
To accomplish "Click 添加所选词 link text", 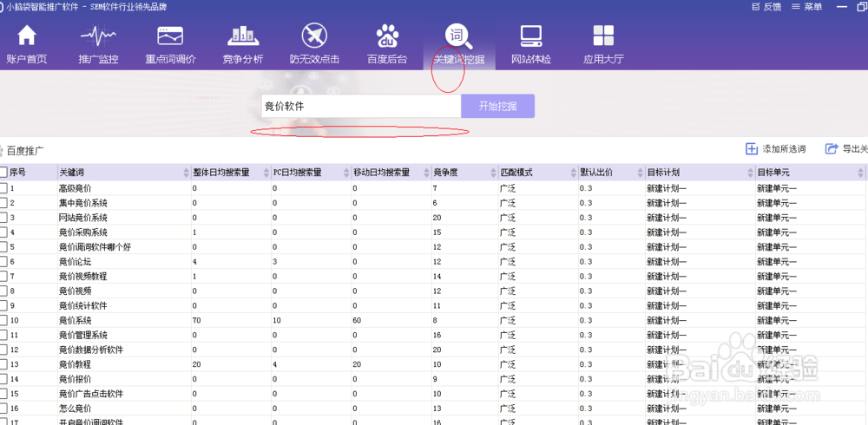I will [x=784, y=149].
